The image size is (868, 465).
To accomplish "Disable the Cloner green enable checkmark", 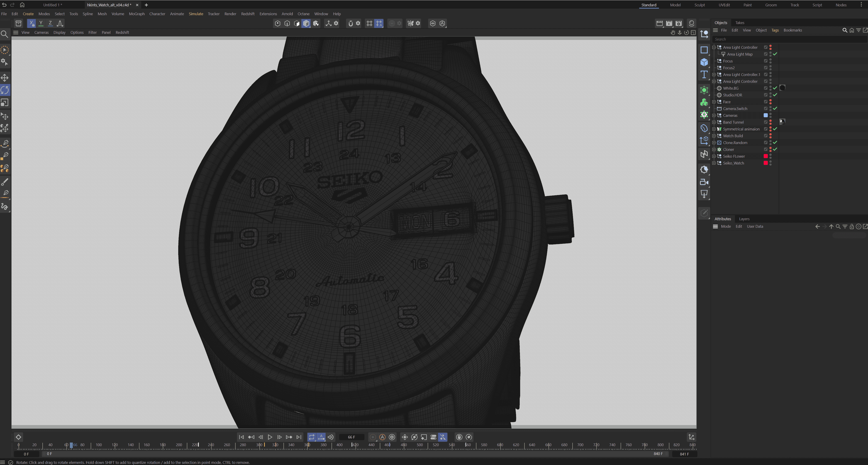I will click(x=775, y=149).
